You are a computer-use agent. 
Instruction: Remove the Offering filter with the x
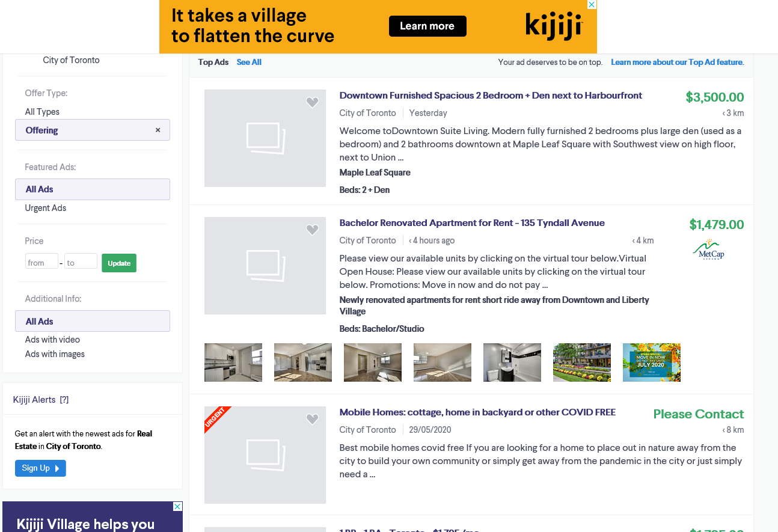(x=158, y=130)
